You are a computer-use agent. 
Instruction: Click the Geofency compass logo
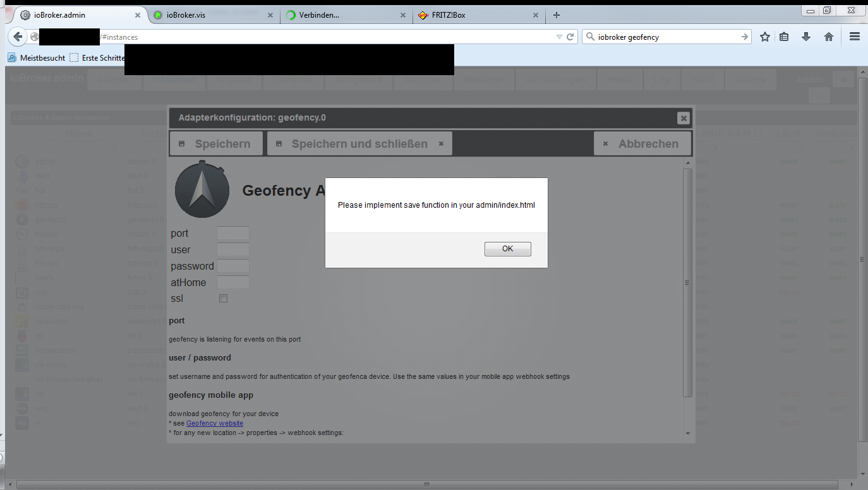202,190
